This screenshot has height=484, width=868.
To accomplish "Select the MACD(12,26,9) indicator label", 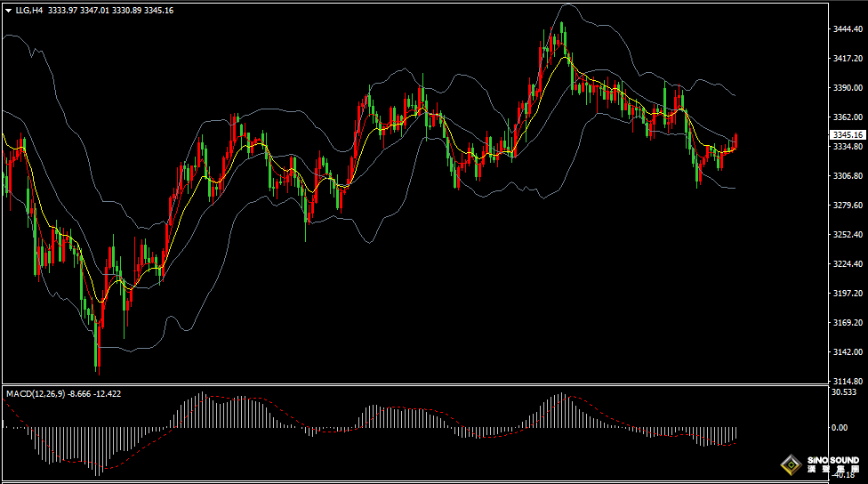I will pyautogui.click(x=35, y=392).
